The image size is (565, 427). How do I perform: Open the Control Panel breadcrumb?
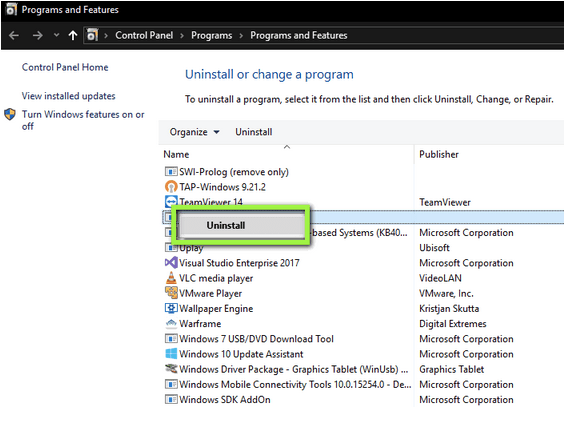pos(144,35)
